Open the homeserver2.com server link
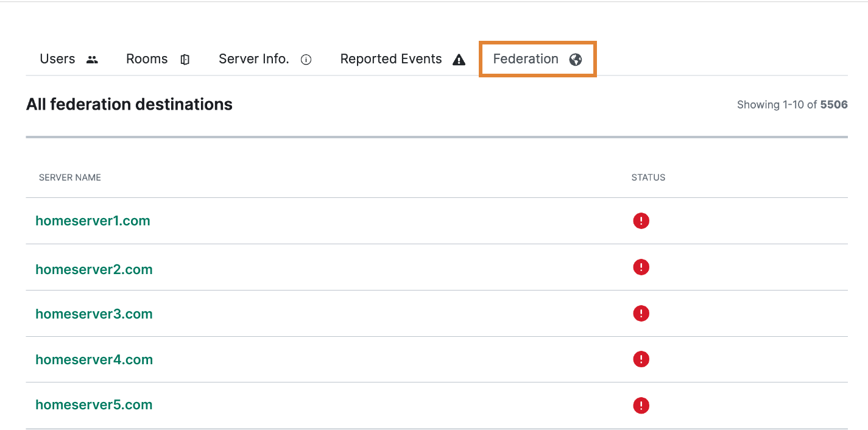 94,270
